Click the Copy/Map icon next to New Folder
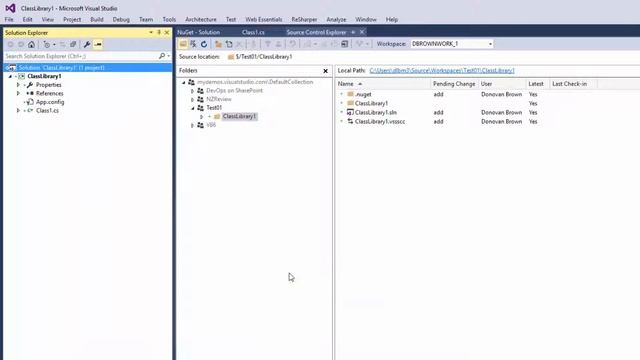640x360 pixels. click(x=229, y=44)
